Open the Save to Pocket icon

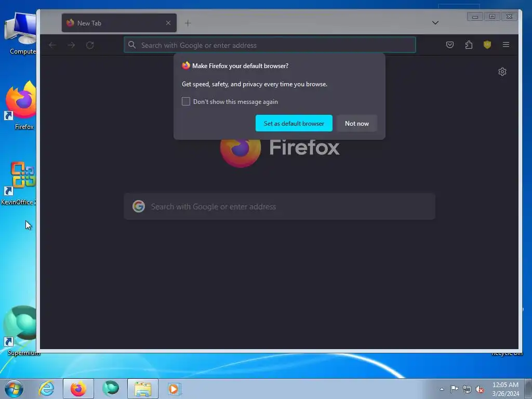point(449,45)
